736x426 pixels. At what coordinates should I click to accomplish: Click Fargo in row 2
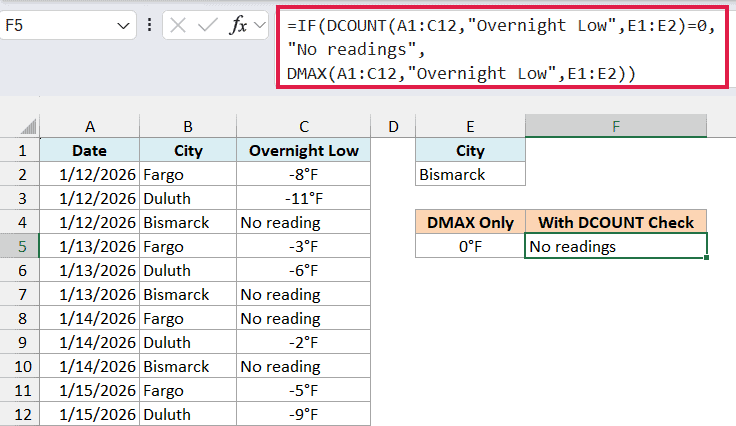point(188,175)
